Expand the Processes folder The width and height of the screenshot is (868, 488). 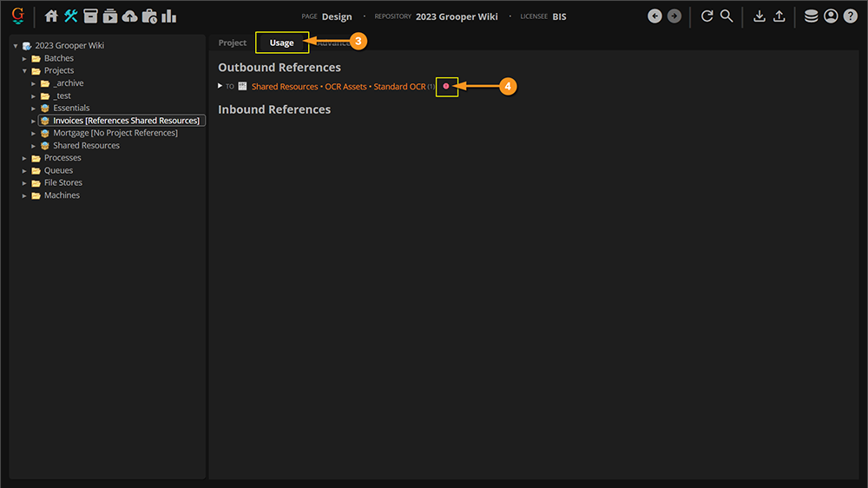click(x=24, y=158)
